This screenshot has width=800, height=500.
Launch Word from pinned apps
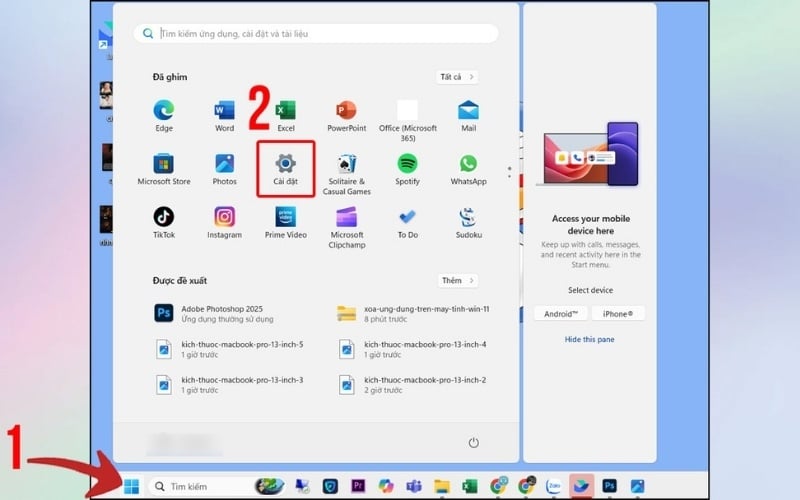(x=224, y=111)
